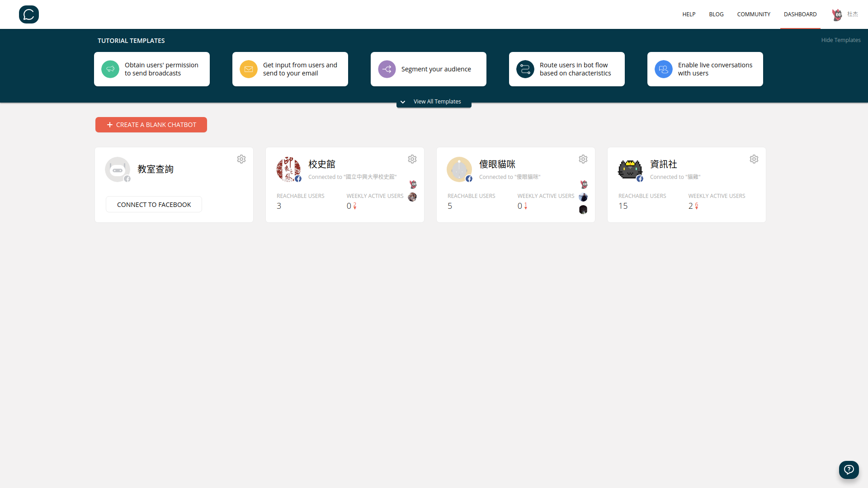Expand View All Templates chevron
868x488 pixels.
coord(403,102)
